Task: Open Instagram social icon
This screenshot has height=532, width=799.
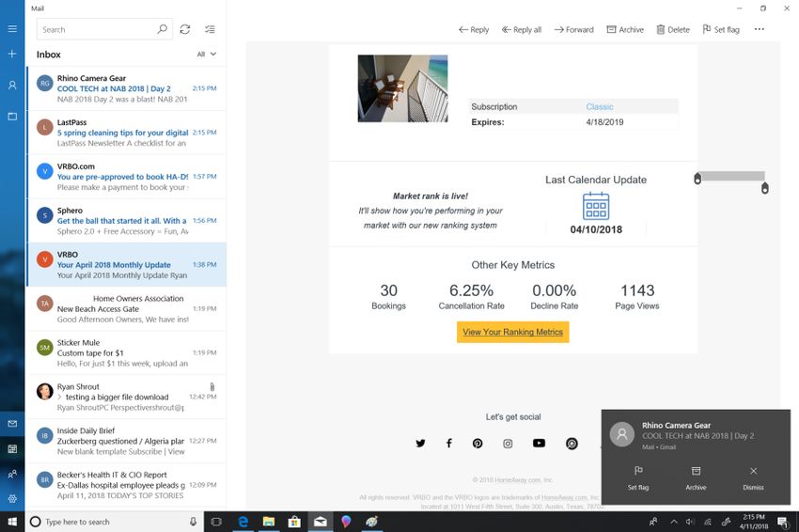Action: coord(508,444)
